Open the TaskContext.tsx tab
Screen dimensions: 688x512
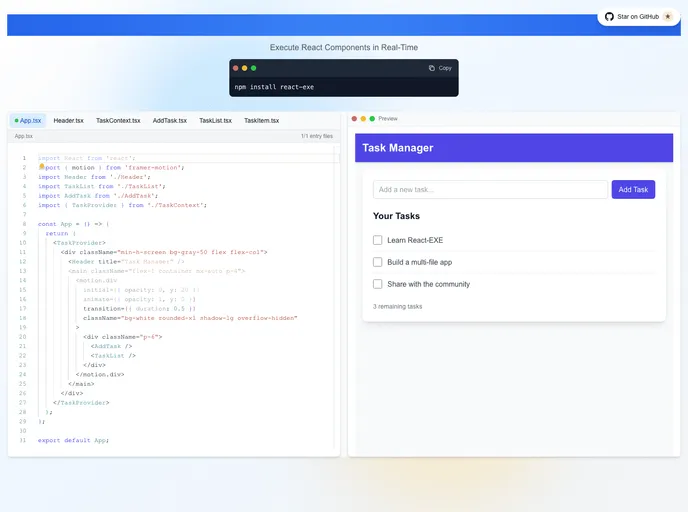point(118,120)
